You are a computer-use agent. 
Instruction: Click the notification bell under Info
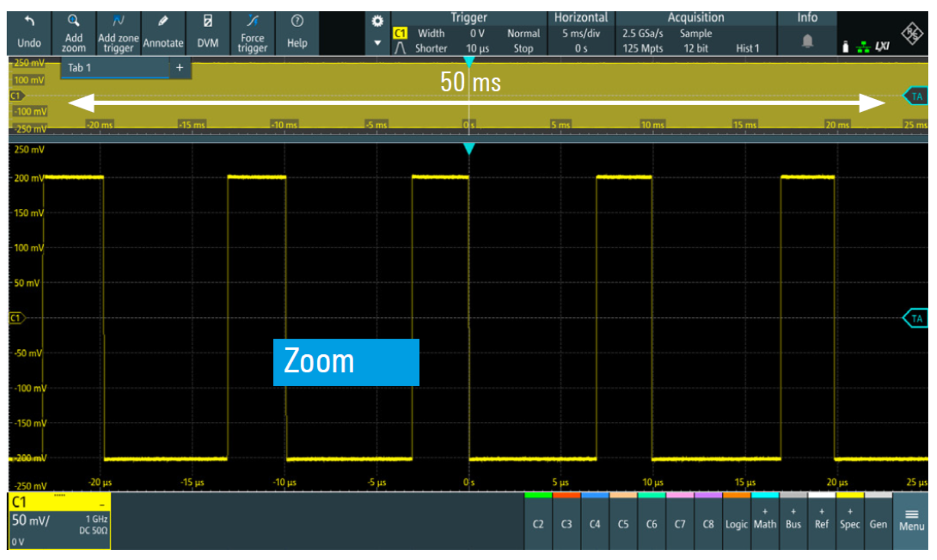[807, 42]
